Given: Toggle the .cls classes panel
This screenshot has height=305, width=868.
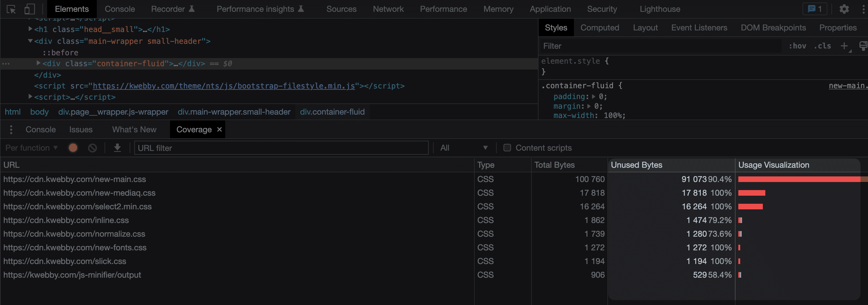Looking at the screenshot, I should tap(822, 46).
